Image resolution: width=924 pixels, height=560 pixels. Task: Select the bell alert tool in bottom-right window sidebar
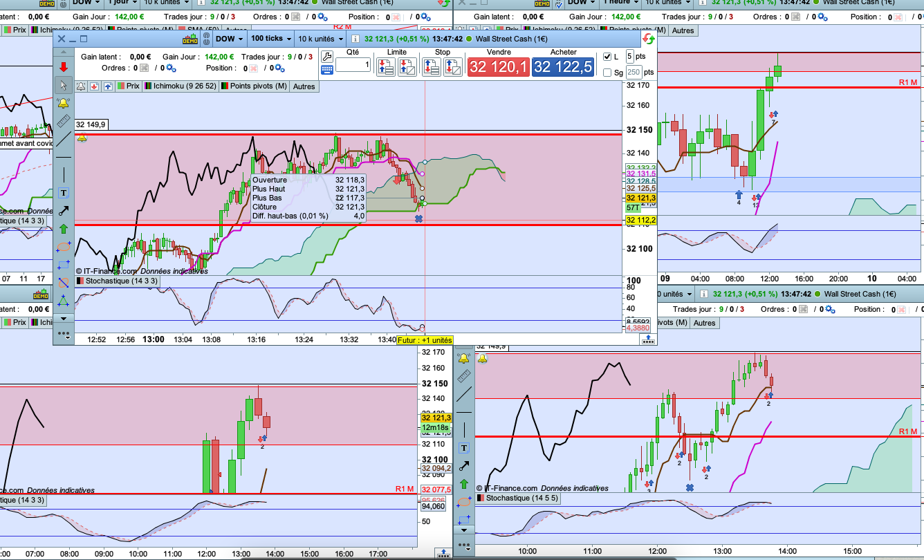coord(463,358)
